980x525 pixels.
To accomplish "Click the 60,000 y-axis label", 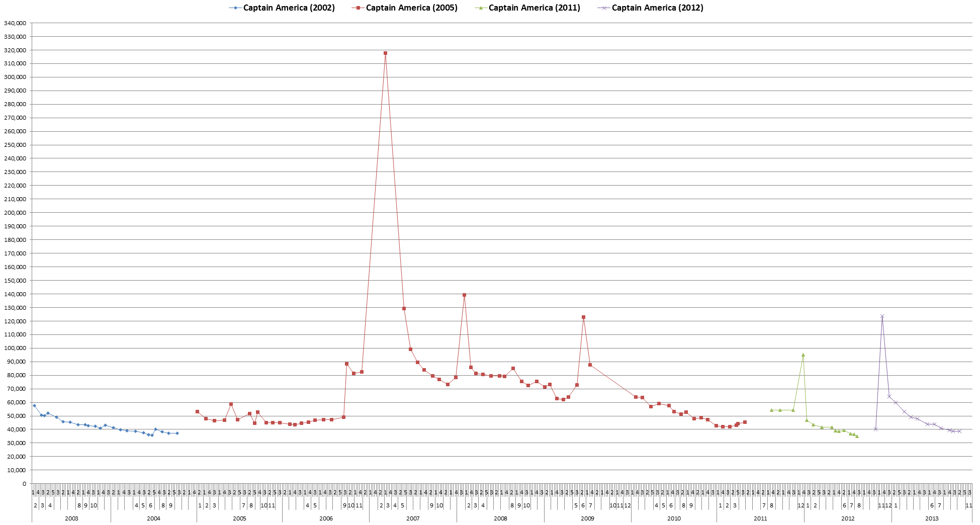I will [x=17, y=402].
